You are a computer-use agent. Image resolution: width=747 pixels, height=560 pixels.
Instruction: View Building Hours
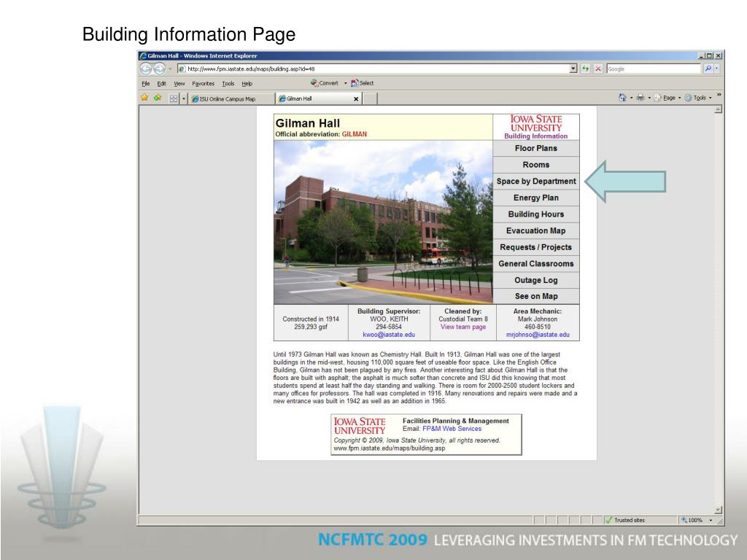pyautogui.click(x=536, y=214)
